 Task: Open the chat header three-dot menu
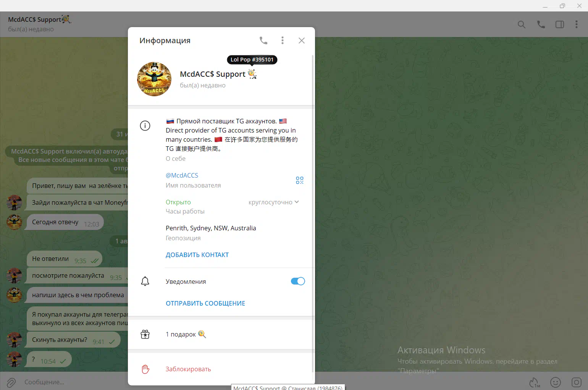[577, 24]
